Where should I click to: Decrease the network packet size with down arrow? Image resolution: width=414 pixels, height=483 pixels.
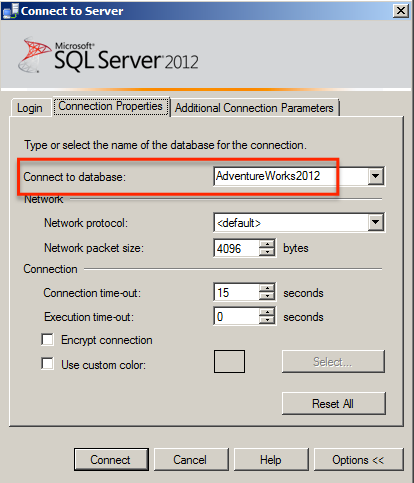pyautogui.click(x=267, y=252)
